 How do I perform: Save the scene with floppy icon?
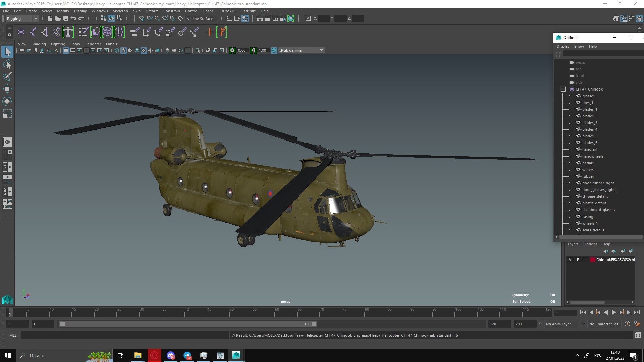coord(66,19)
